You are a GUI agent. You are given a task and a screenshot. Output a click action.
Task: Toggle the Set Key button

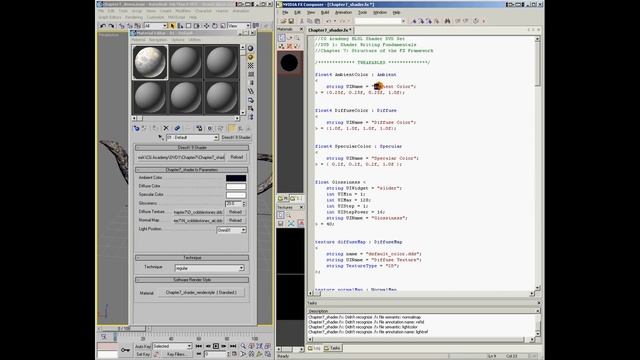[x=143, y=354]
